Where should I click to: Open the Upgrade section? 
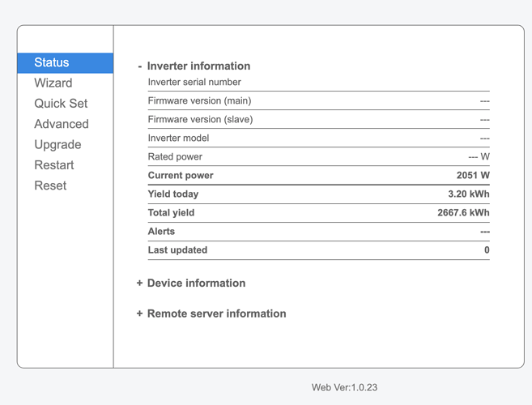pyautogui.click(x=57, y=144)
